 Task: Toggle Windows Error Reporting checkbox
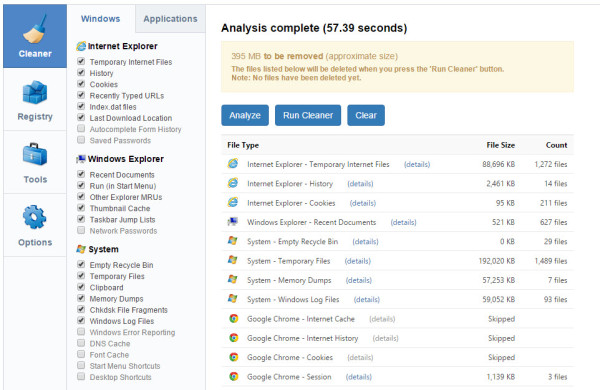pos(81,331)
